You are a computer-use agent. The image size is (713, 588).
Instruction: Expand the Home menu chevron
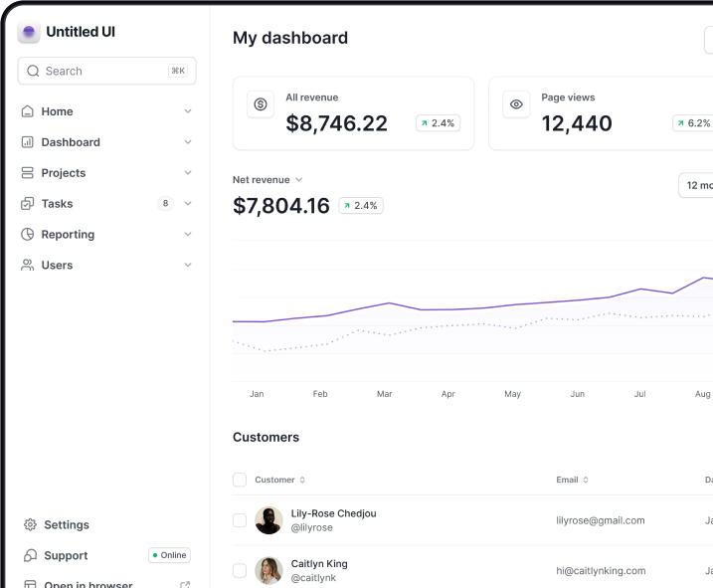tap(188, 111)
